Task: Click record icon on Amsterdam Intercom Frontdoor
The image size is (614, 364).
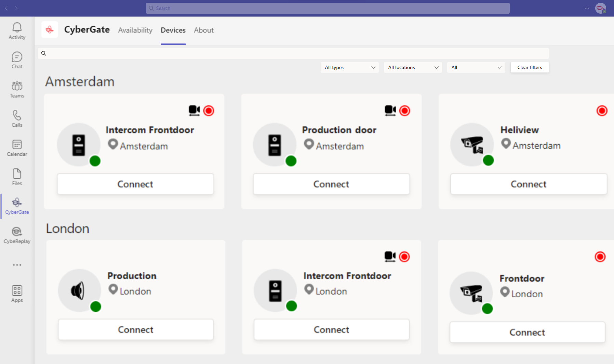Action: point(209,111)
